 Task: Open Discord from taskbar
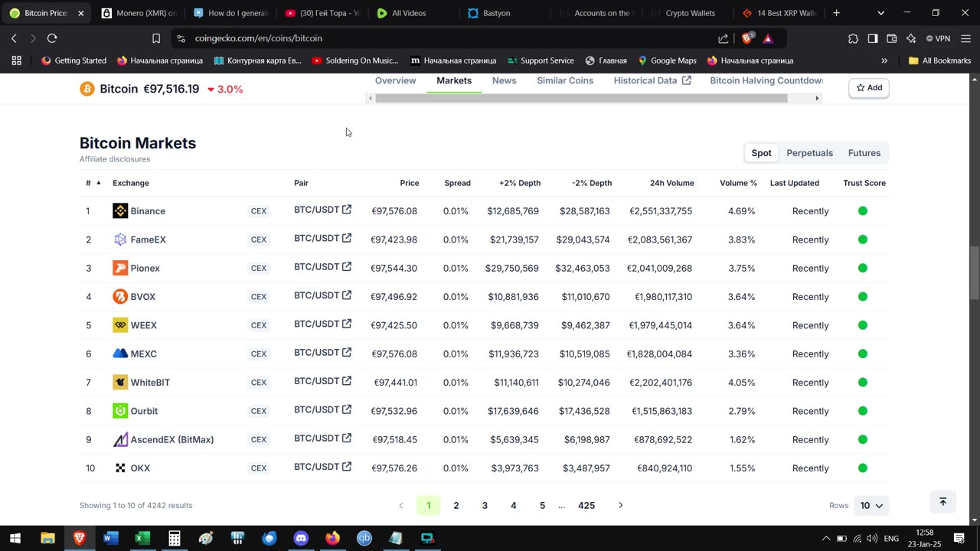pyautogui.click(x=300, y=539)
